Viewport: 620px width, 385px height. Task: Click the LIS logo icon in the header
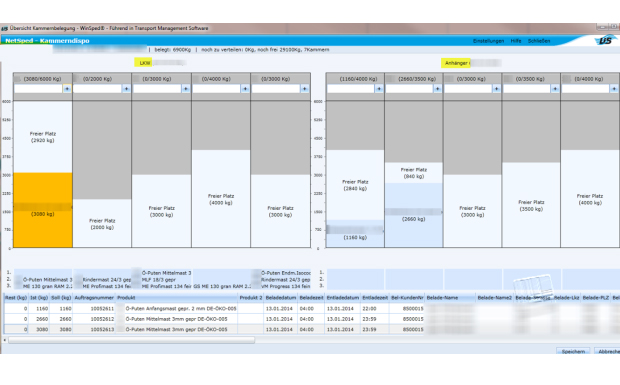[605, 40]
